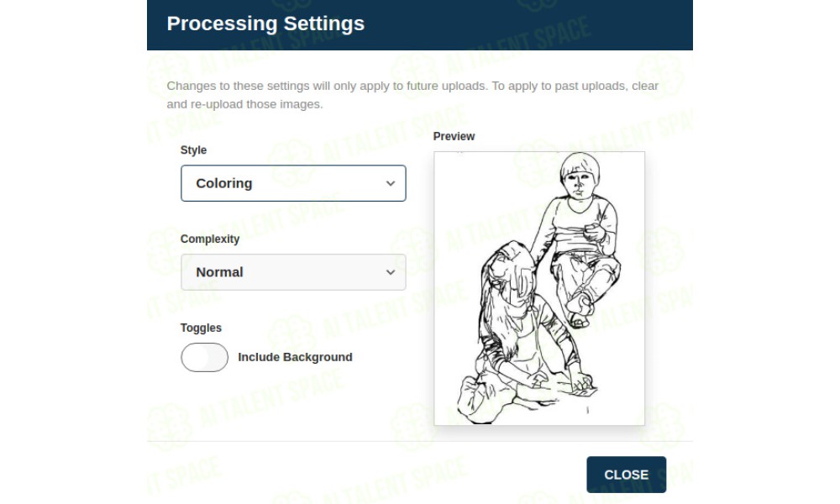Enable the Include Background toggle switch
This screenshot has height=504, width=840.
point(204,357)
